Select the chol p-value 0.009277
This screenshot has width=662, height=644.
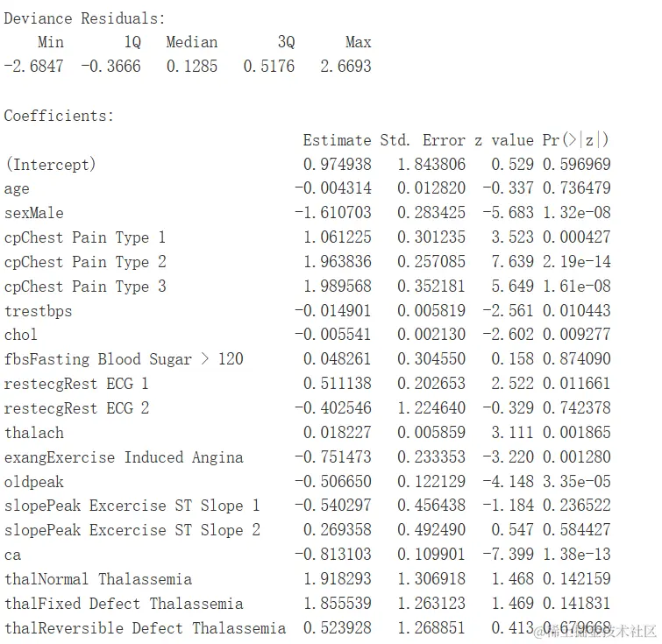point(576,334)
